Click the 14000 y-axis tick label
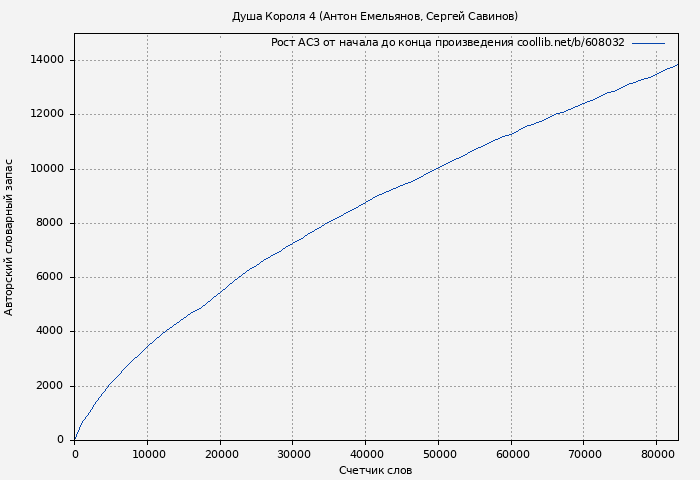 [47, 60]
